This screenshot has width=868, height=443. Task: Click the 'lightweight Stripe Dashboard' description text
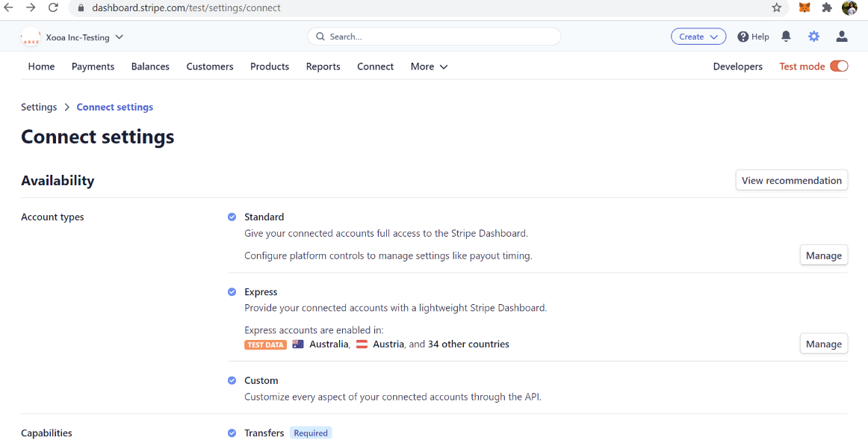tap(396, 308)
